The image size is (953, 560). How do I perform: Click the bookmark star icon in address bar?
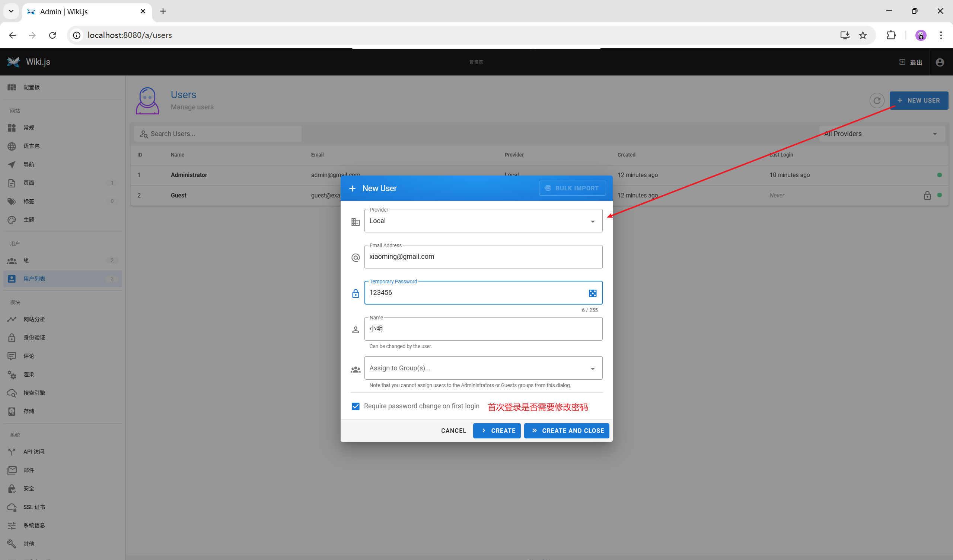(x=863, y=35)
